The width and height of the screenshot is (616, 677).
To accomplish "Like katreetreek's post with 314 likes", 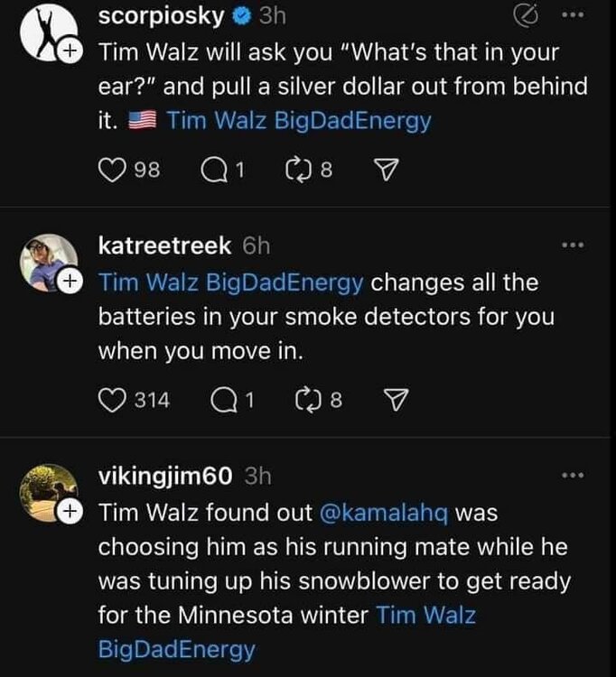I will pos(110,400).
